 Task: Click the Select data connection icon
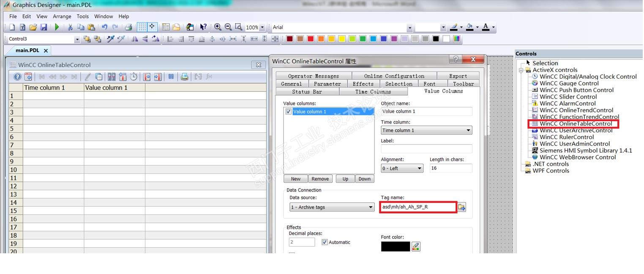[112, 77]
